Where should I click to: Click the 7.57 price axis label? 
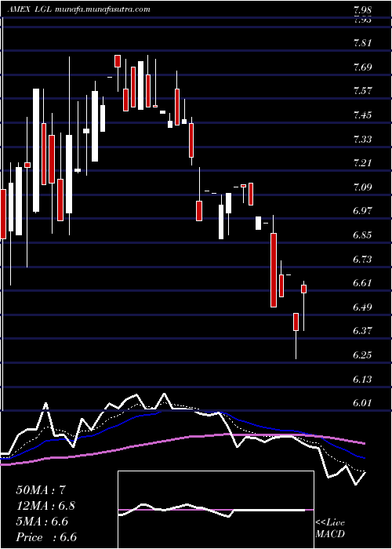click(364, 91)
